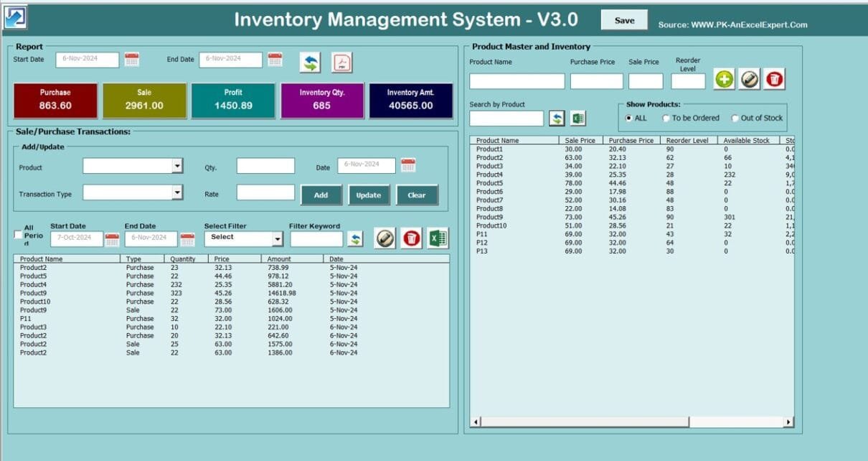Click the teal Profit 1450.89 card

(x=233, y=101)
